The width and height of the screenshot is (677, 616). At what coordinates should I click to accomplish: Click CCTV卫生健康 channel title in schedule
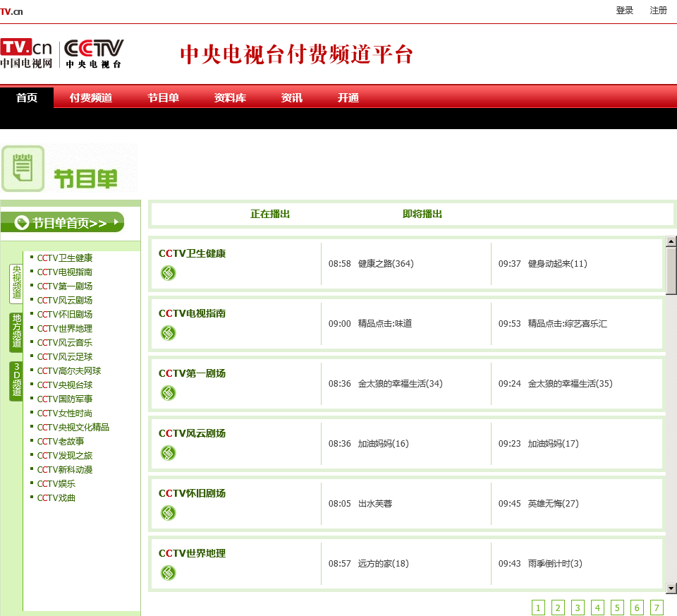[192, 253]
